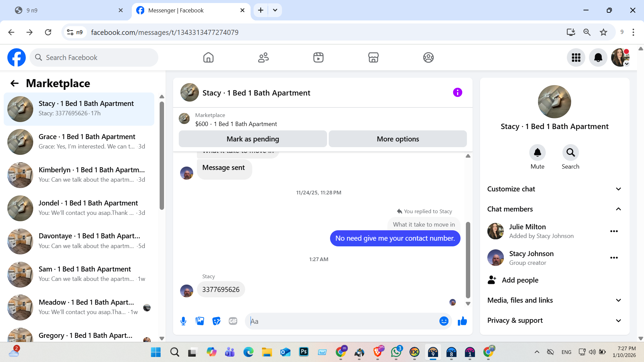Screen dimensions: 644x362
Task: Open the GIF picker
Action: tap(233, 321)
